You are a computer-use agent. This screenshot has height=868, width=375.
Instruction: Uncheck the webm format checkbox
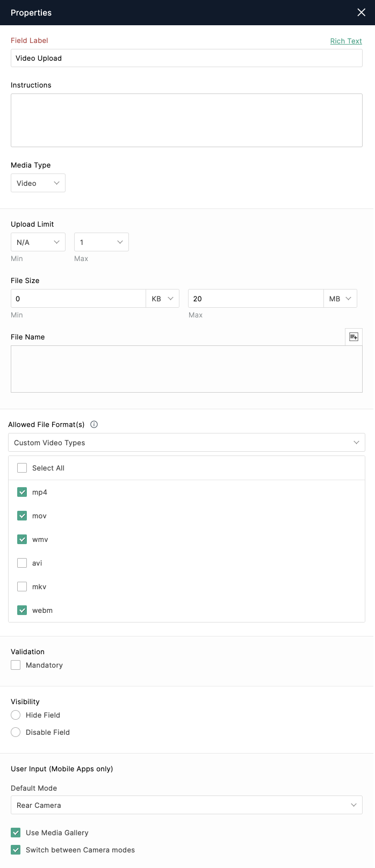pos(22,610)
